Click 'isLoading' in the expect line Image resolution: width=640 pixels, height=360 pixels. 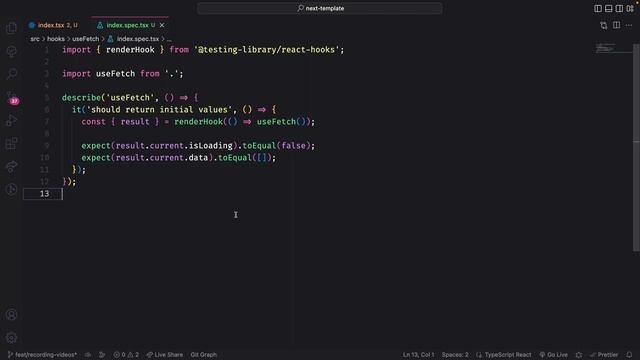211,146
